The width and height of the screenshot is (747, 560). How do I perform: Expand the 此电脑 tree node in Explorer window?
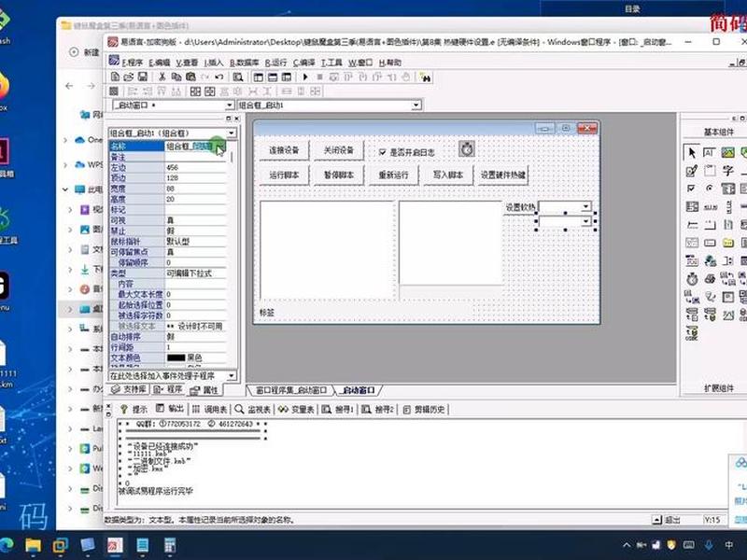(x=65, y=189)
